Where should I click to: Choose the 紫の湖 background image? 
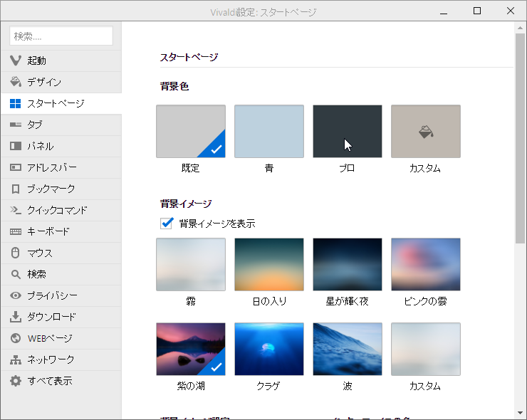[x=191, y=349]
